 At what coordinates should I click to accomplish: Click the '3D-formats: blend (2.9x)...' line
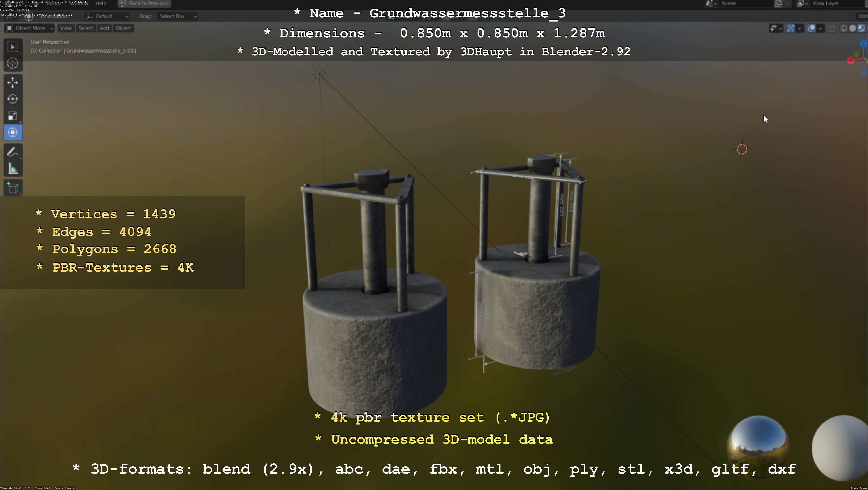(434, 469)
